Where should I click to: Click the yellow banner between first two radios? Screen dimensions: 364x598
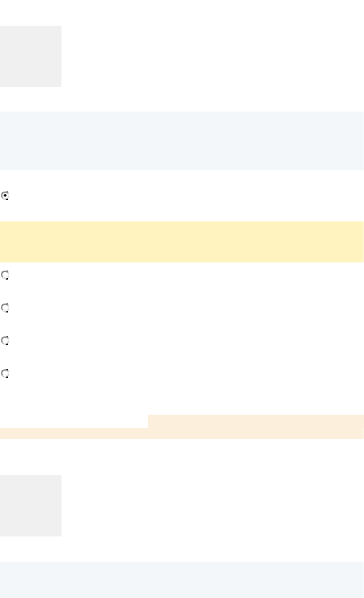pos(182,242)
